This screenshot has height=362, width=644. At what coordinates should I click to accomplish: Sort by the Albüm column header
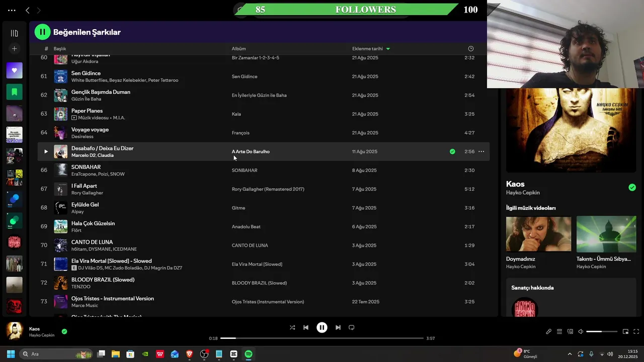click(x=238, y=49)
